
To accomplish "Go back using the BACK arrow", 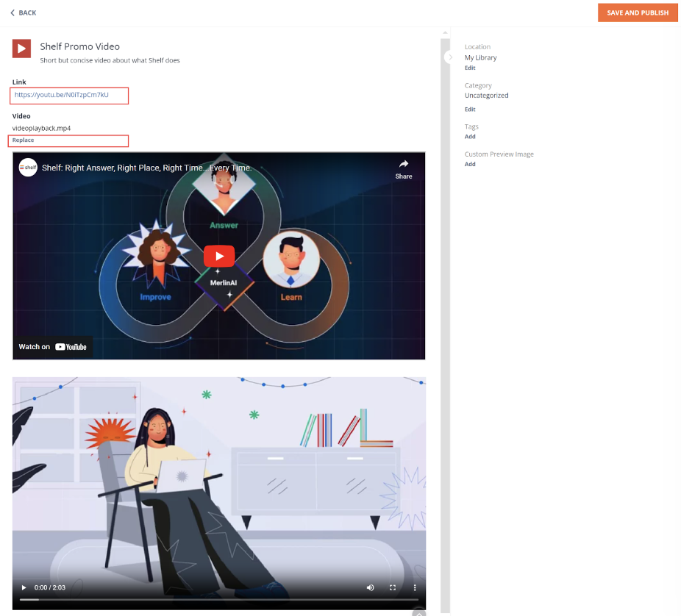I will click(x=23, y=12).
